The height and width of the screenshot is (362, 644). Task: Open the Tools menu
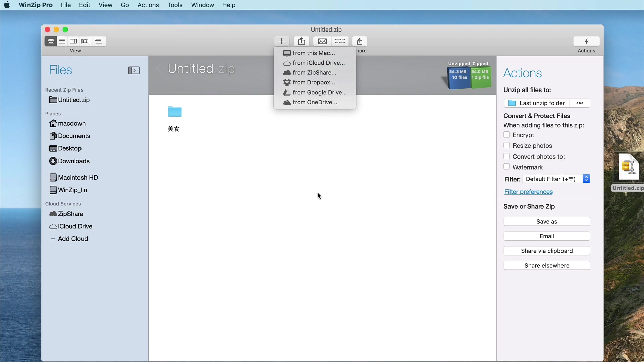(175, 5)
